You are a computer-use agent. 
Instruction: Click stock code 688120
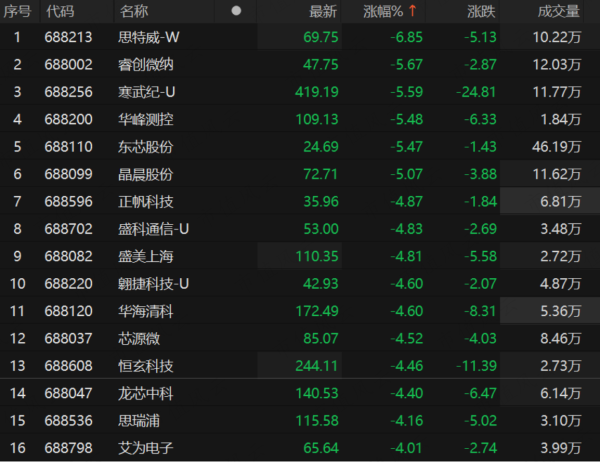point(68,311)
